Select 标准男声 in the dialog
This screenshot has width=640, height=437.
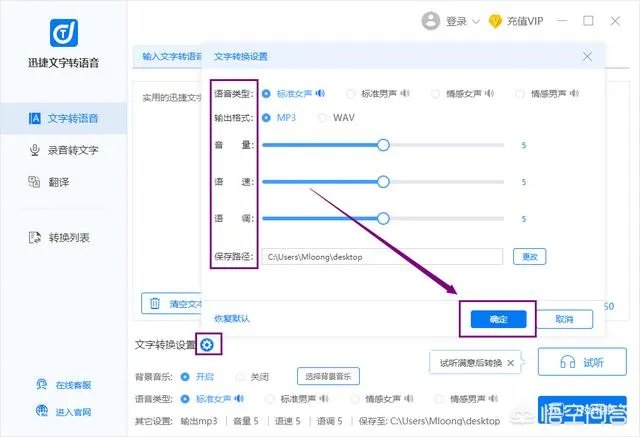[x=350, y=94]
